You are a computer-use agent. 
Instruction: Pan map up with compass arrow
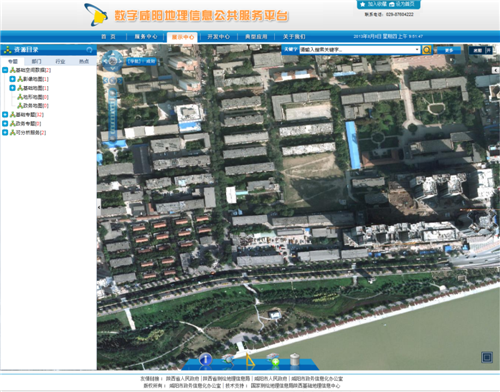(113, 54)
